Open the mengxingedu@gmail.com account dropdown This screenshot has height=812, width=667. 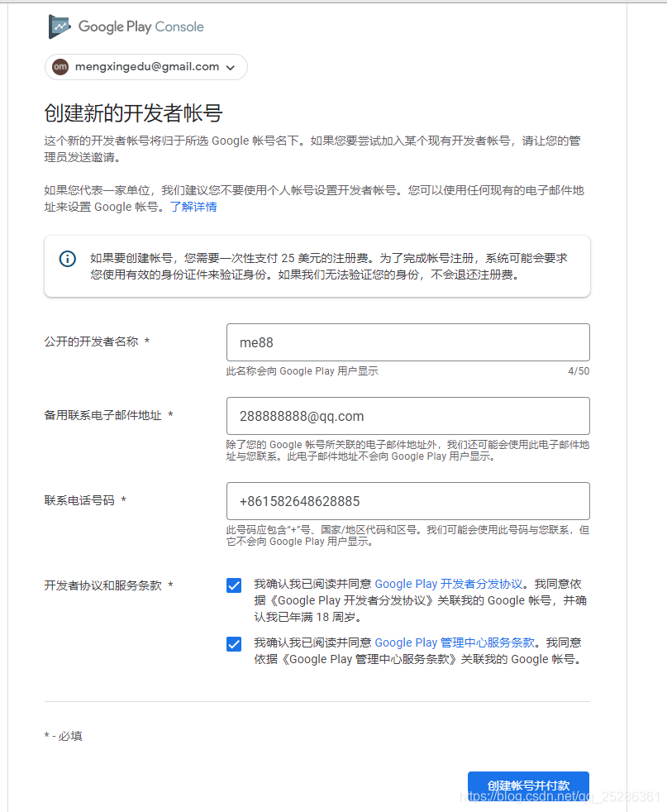pos(146,67)
